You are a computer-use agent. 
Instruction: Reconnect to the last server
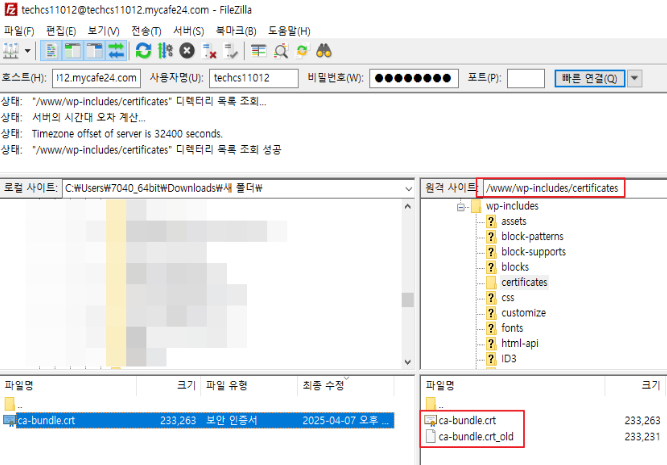(x=231, y=51)
